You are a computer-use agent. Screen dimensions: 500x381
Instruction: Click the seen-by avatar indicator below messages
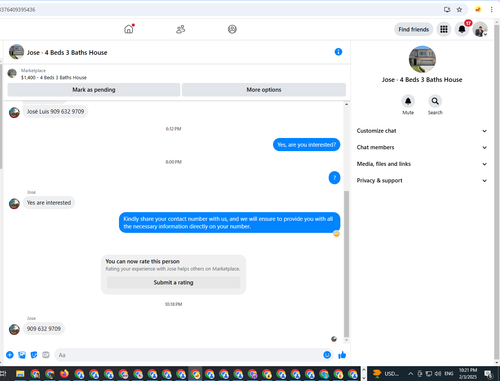334,339
